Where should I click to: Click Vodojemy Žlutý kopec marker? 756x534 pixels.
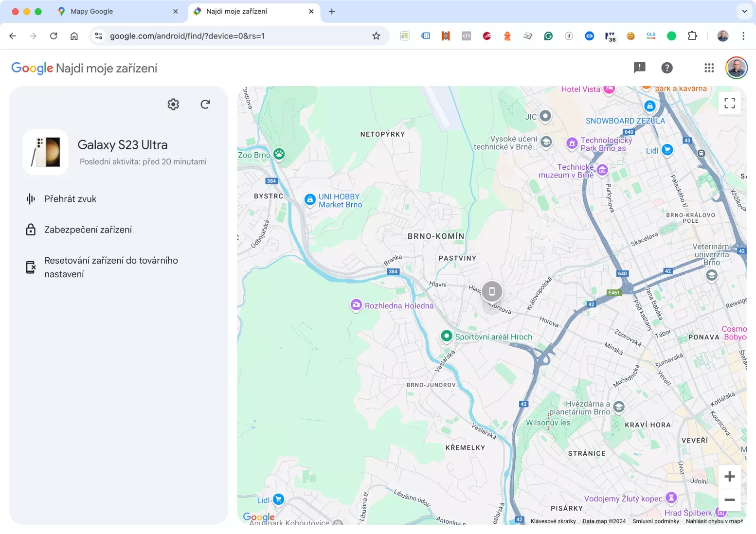[671, 498]
